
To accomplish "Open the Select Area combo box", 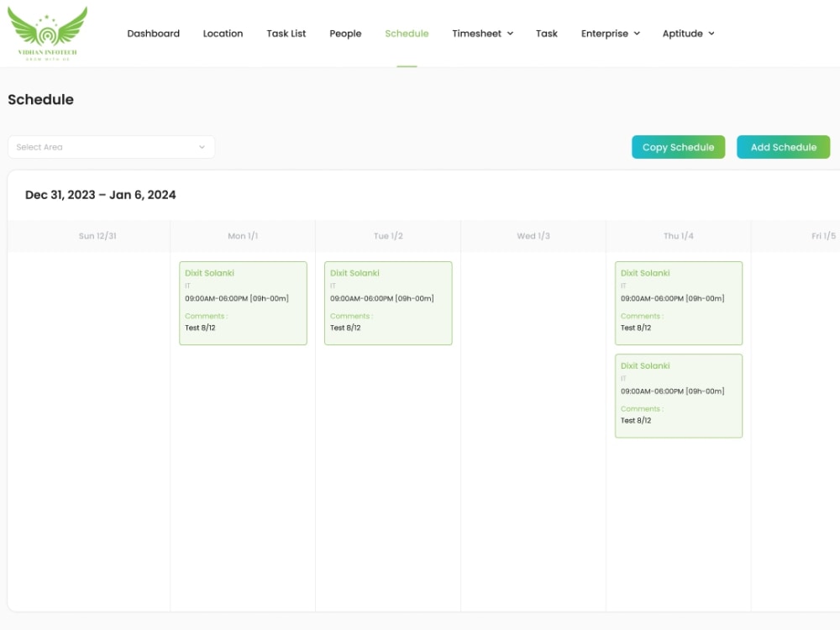I will click(x=112, y=147).
